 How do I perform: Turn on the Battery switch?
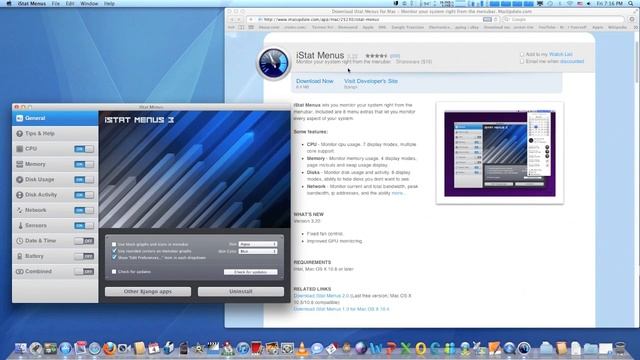click(x=84, y=256)
